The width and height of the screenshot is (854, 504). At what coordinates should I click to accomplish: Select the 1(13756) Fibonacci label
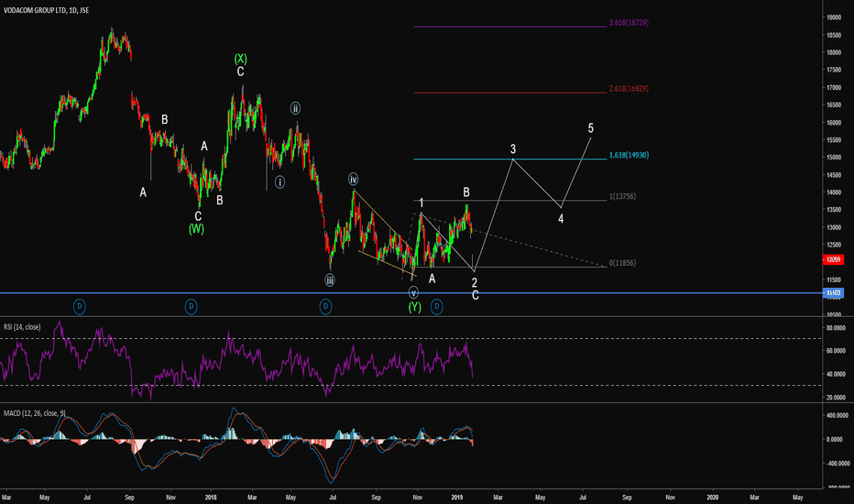(622, 197)
